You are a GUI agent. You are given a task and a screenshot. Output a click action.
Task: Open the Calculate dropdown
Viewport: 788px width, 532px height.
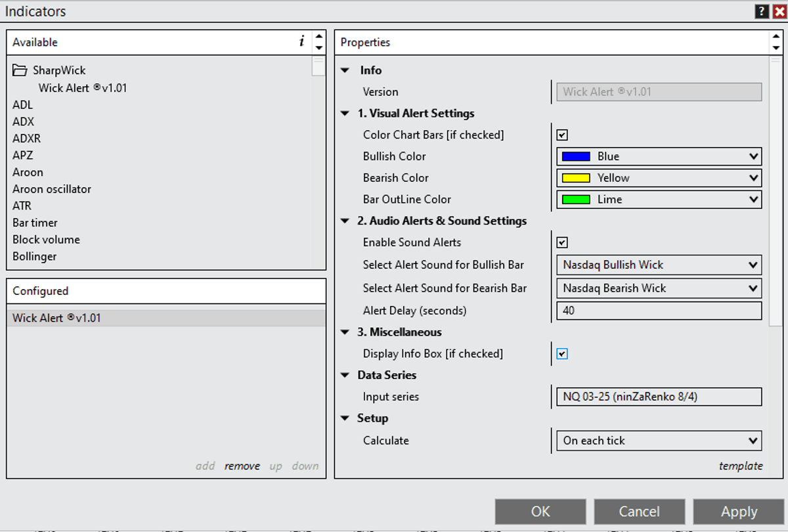pos(659,441)
